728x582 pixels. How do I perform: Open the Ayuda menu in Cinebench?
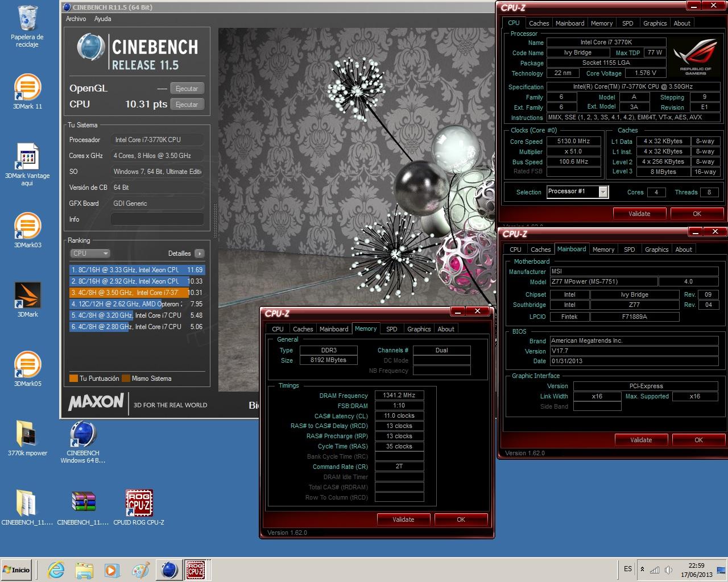pos(102,19)
